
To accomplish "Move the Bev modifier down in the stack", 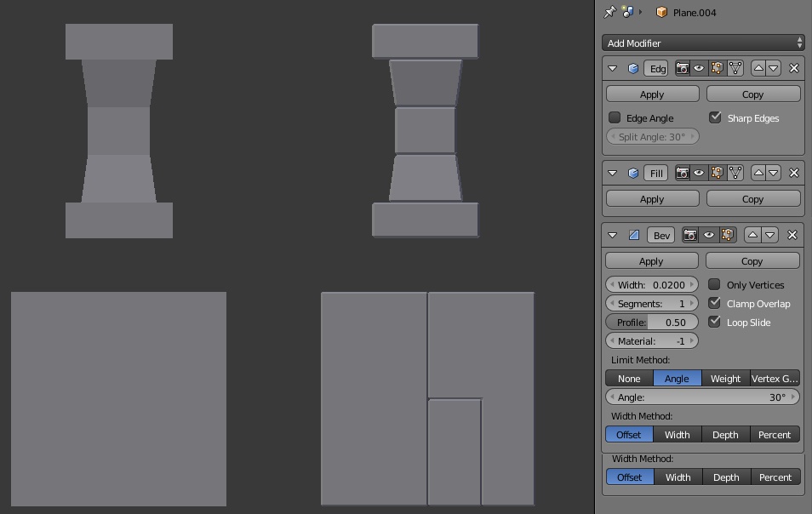I will point(770,235).
